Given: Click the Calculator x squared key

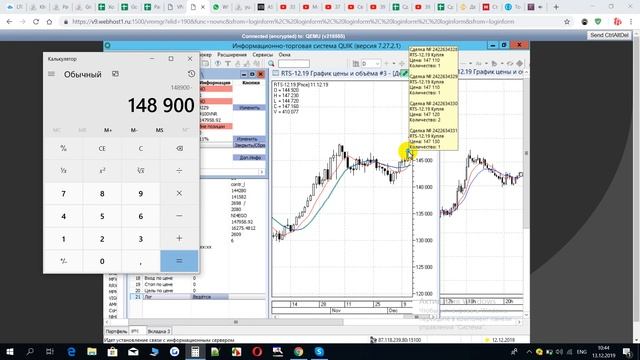Looking at the screenshot, I should pos(102,171).
